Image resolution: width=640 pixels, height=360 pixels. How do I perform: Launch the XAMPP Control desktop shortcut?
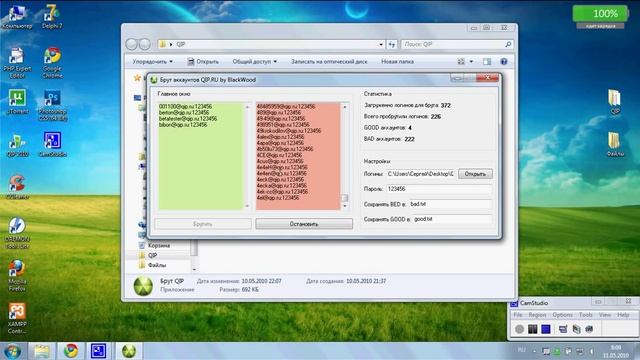point(17,318)
